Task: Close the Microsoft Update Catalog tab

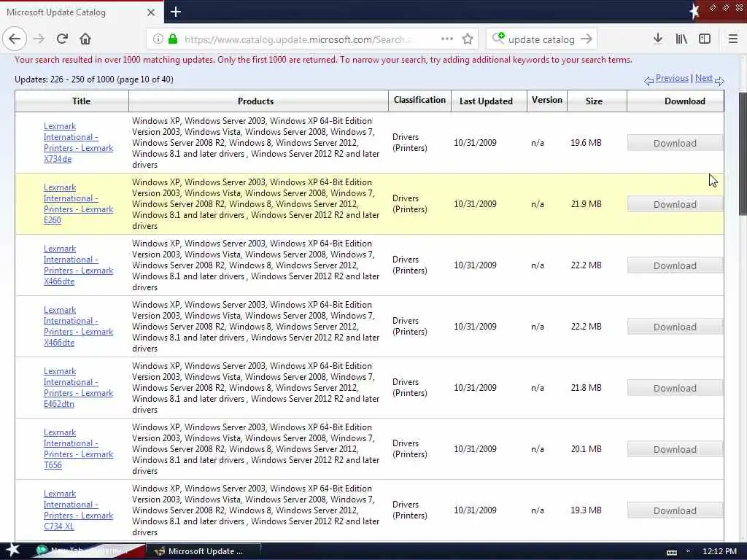Action: (151, 12)
